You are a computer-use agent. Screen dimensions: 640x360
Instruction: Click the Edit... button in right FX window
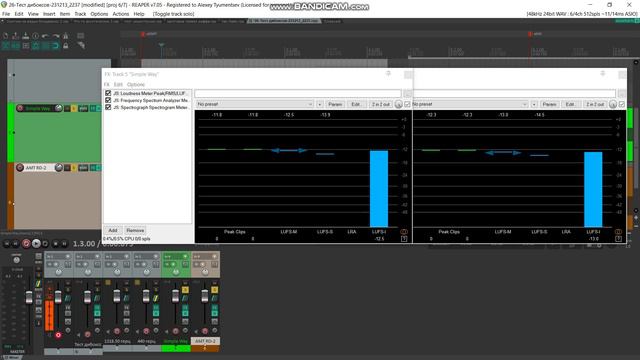[x=570, y=104]
